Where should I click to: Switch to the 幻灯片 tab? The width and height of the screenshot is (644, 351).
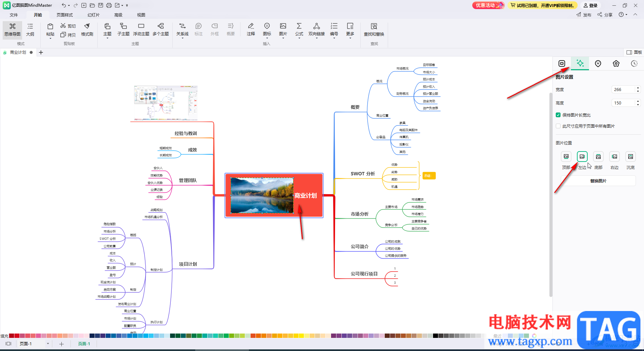click(94, 15)
